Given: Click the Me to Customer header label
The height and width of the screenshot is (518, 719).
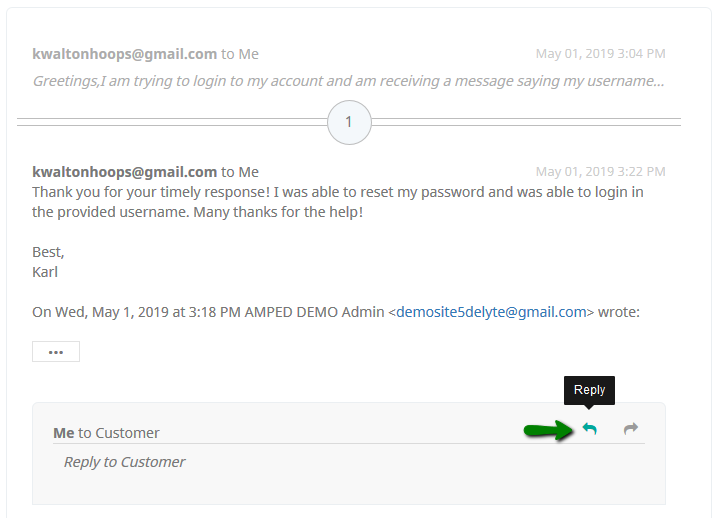Looking at the screenshot, I should [x=106, y=433].
